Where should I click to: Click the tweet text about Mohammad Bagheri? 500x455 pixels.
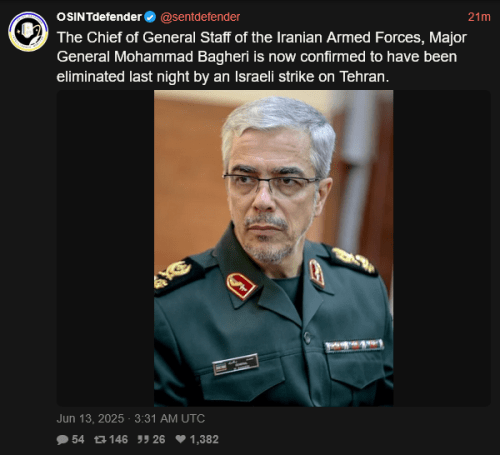point(262,57)
